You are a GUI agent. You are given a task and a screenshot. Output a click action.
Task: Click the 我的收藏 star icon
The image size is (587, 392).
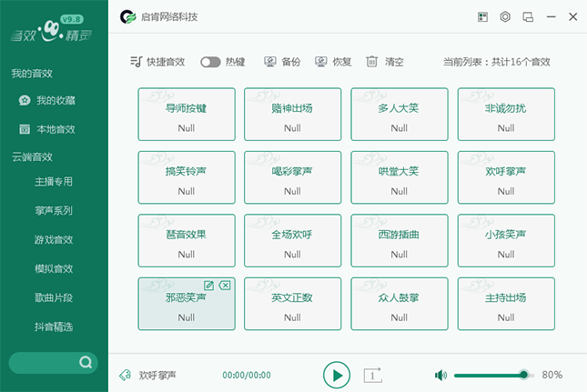click(25, 100)
